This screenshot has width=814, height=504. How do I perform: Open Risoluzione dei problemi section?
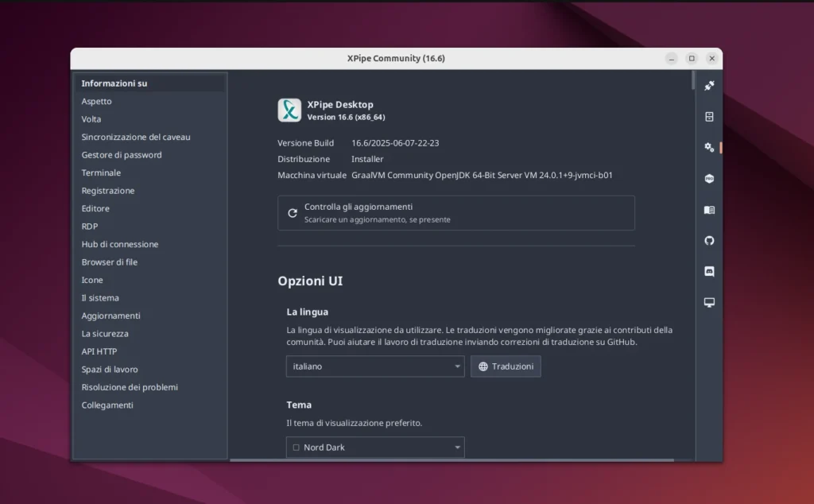click(x=130, y=388)
